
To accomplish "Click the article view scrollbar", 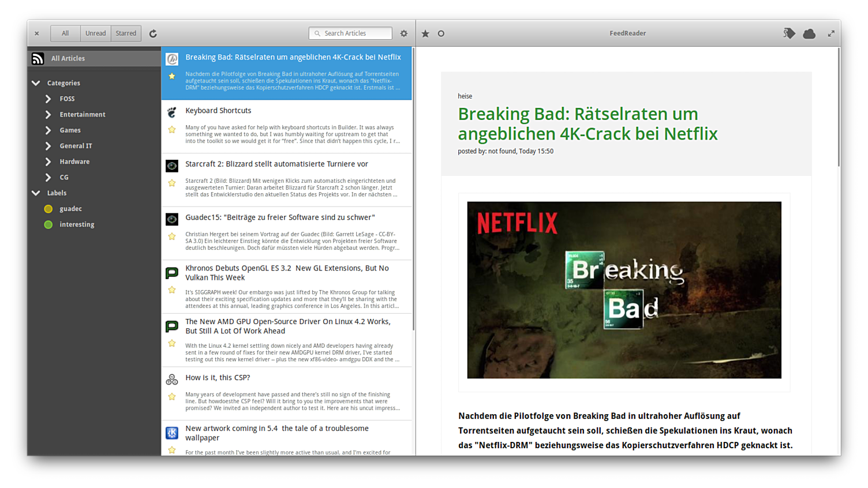I will pos(839,108).
